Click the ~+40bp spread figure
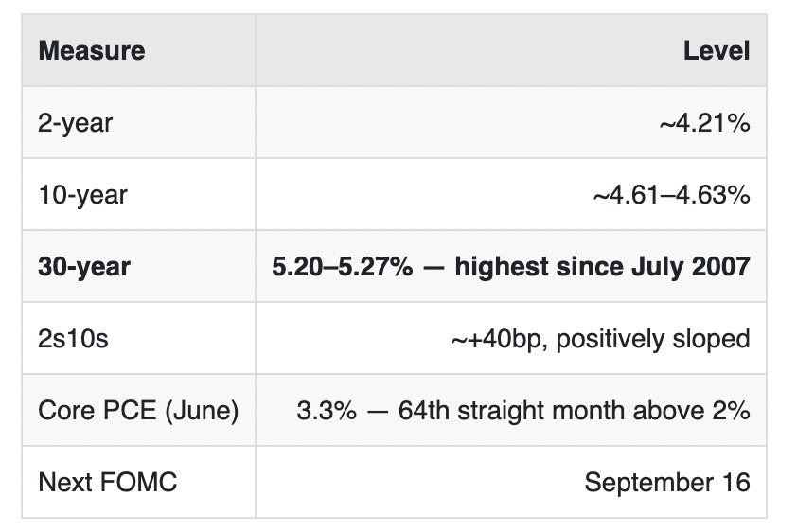 click(x=499, y=339)
